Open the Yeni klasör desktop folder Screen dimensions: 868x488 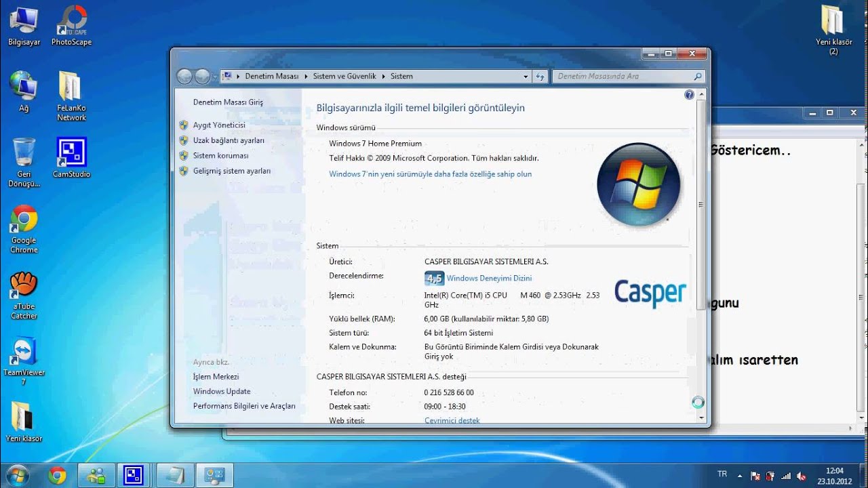[x=24, y=422]
